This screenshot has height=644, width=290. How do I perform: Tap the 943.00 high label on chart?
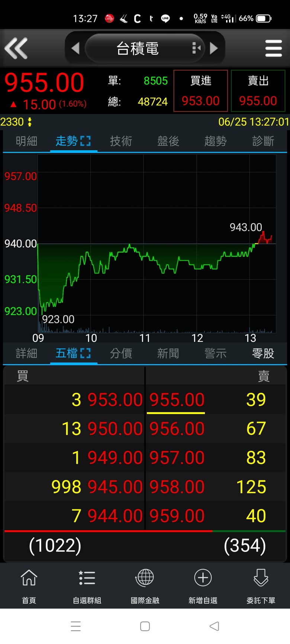click(246, 227)
